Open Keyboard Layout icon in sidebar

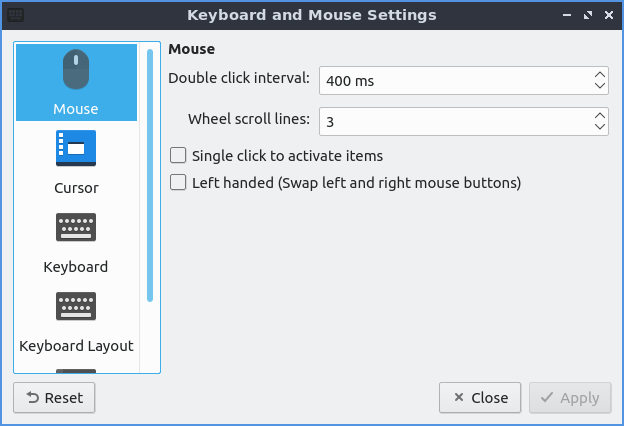[x=76, y=306]
